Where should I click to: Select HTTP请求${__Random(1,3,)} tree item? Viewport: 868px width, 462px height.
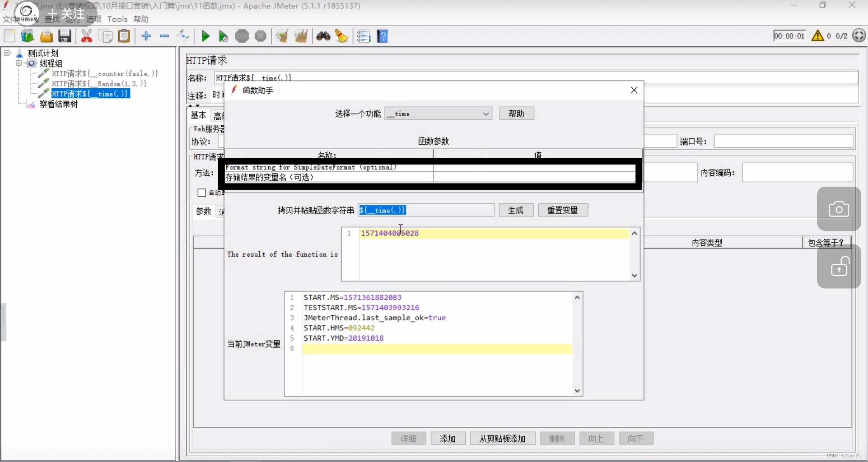(99, 84)
